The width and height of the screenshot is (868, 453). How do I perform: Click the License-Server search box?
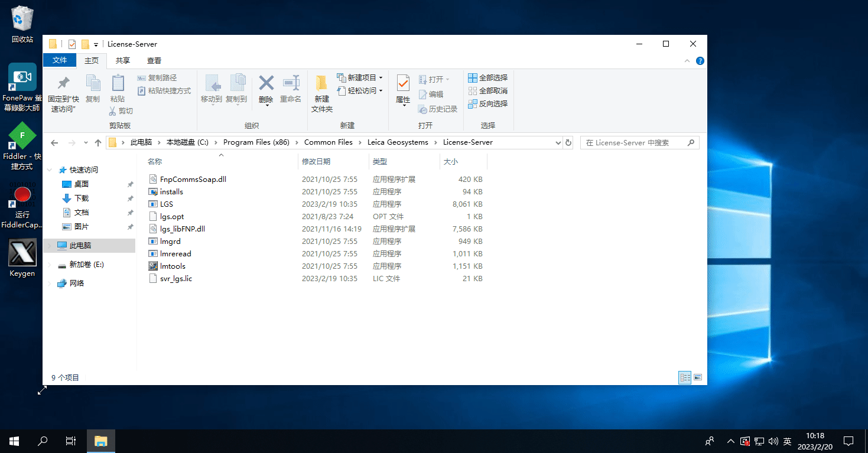click(640, 143)
